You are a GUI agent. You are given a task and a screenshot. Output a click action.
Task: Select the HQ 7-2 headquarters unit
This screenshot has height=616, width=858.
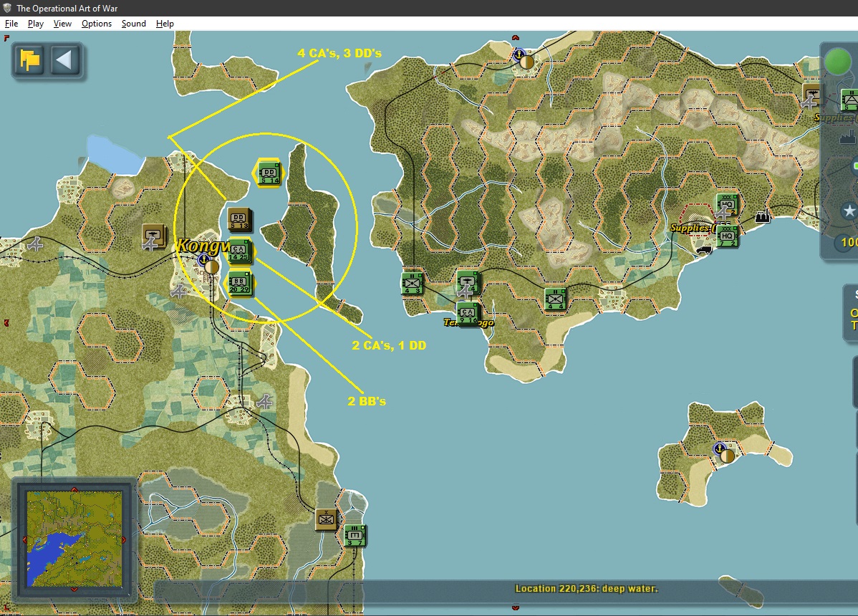click(727, 236)
